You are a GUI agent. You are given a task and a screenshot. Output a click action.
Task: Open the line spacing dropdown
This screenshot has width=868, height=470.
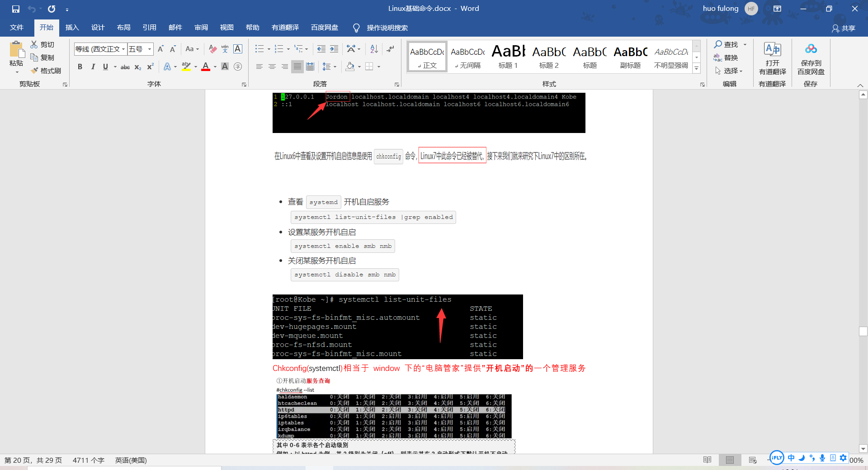(x=330, y=66)
